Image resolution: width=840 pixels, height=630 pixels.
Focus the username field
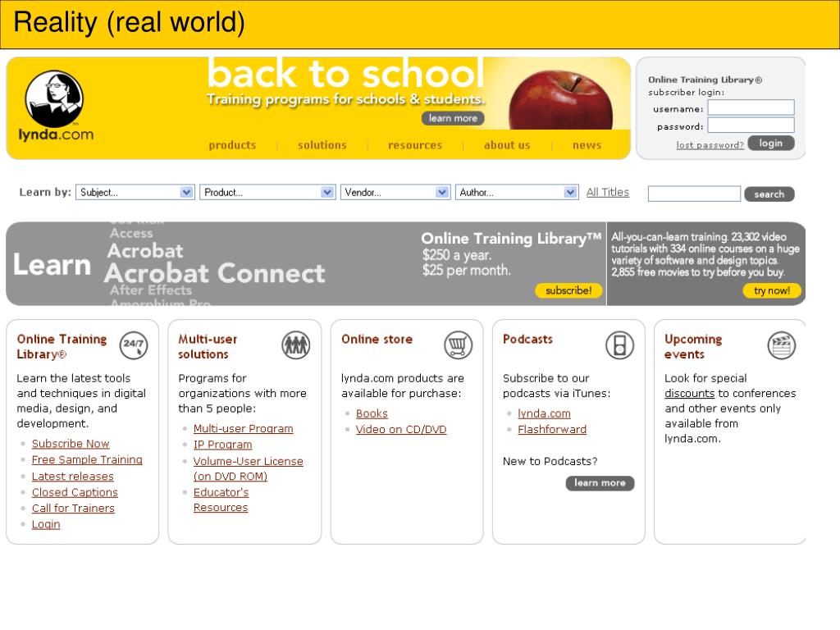point(751,108)
